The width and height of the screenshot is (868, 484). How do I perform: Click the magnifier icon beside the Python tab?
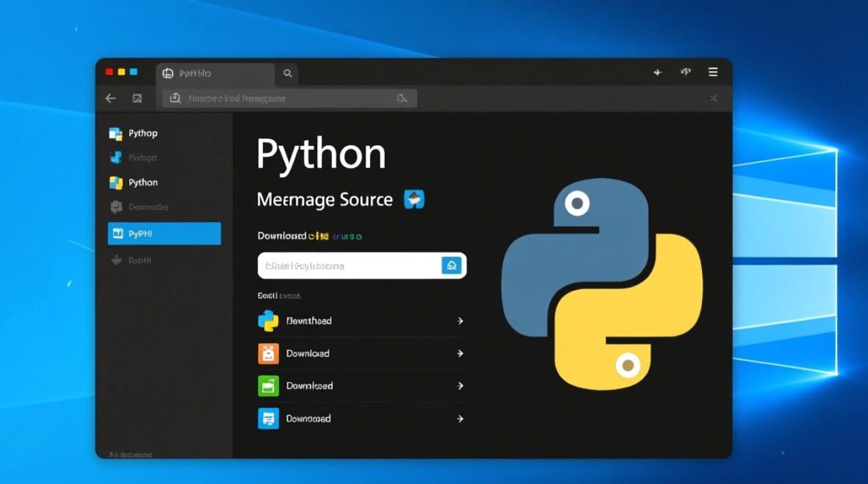287,74
